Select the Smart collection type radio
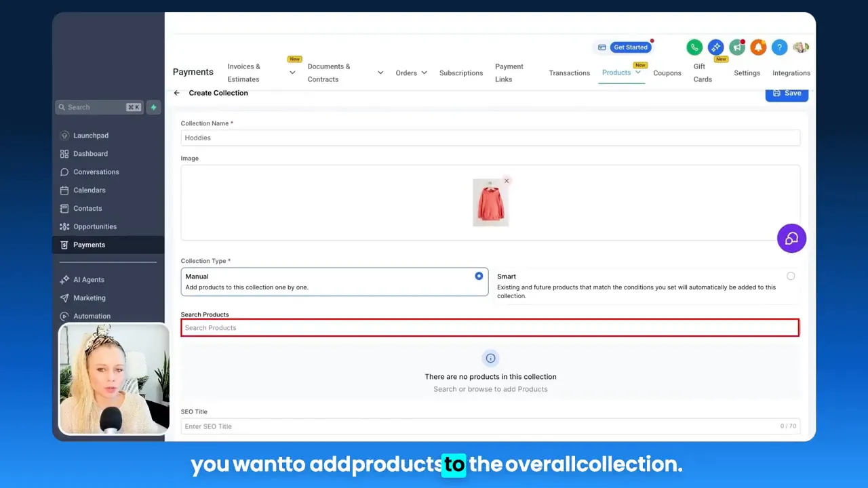This screenshot has height=488, width=868. click(791, 276)
